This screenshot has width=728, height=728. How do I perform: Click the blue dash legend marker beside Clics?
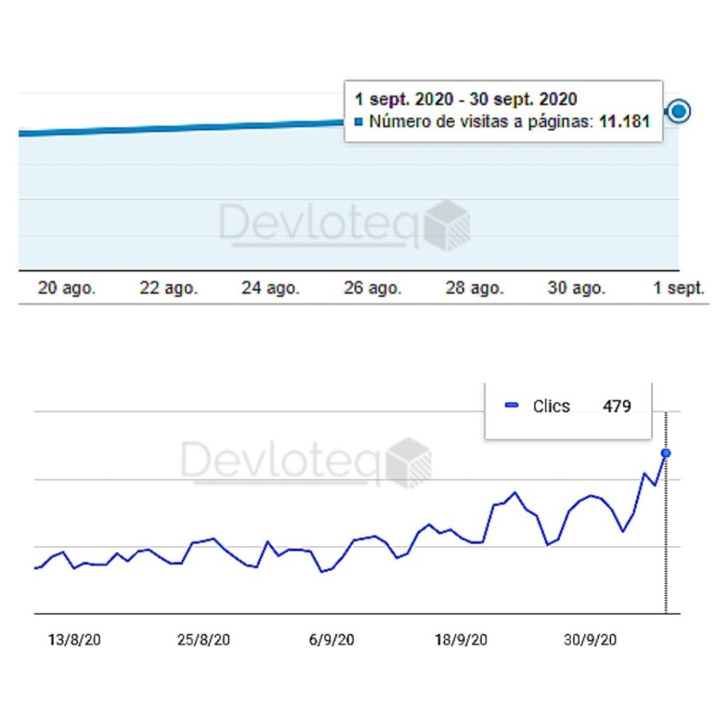[511, 406]
